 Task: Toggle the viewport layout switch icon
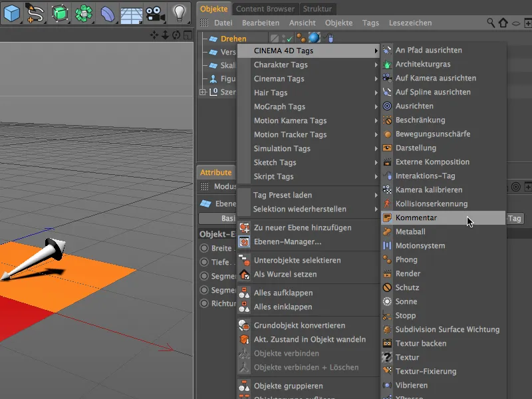pyautogui.click(x=188, y=35)
